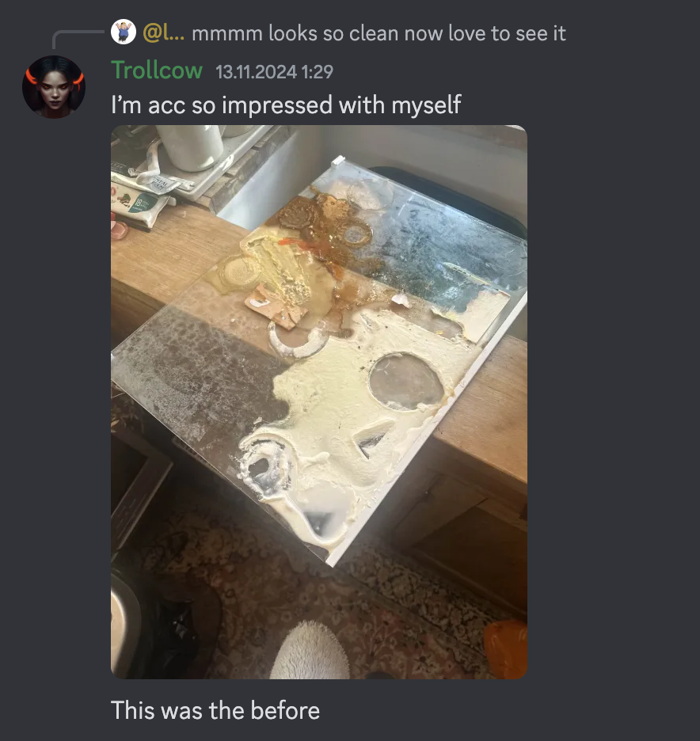This screenshot has width=700, height=741.
Task: Select the "This was the before" message text
Action: (x=215, y=710)
